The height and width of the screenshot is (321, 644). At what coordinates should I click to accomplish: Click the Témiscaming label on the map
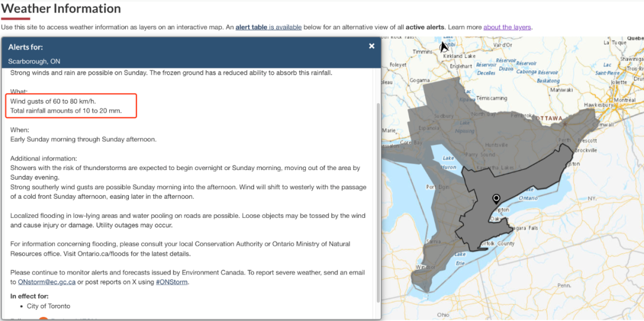491,98
